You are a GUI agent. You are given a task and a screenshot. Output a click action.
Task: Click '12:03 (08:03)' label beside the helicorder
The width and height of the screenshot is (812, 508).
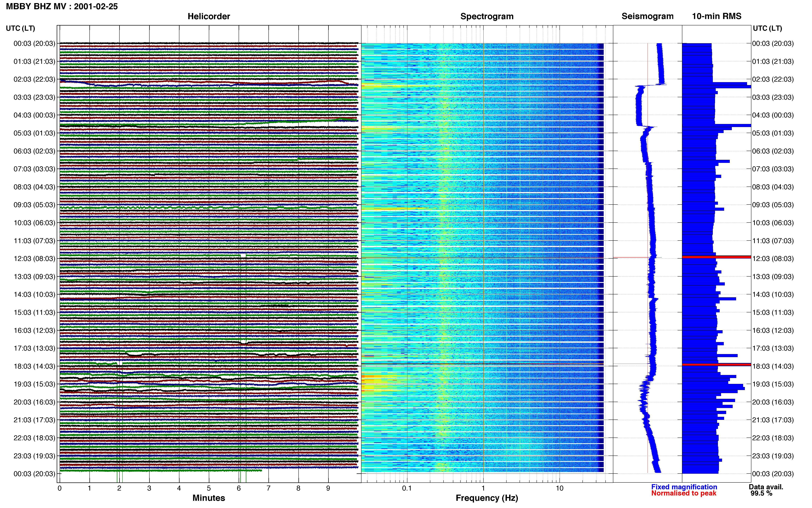(x=34, y=259)
